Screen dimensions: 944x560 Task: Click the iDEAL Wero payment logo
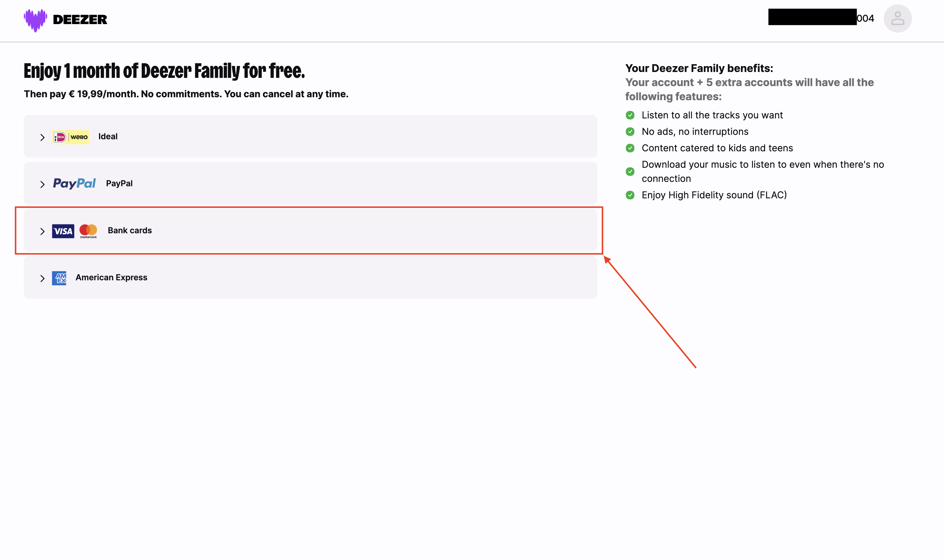point(71,137)
